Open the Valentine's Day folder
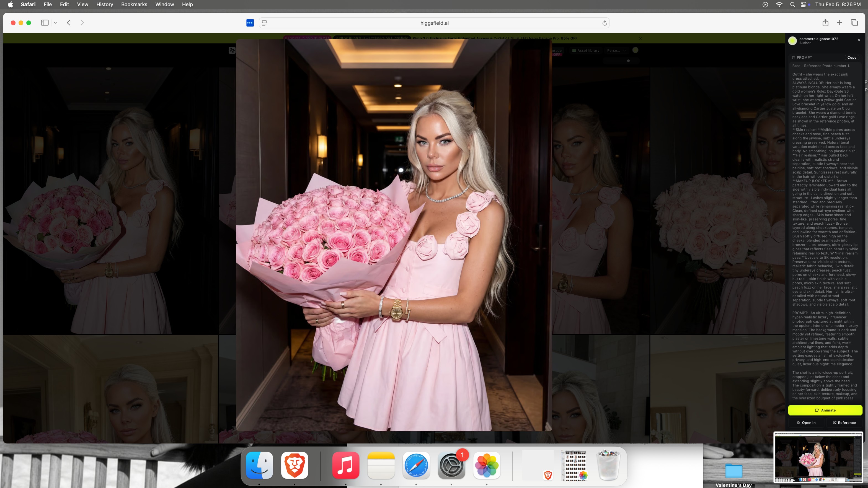The height and width of the screenshot is (488, 868). [733, 471]
